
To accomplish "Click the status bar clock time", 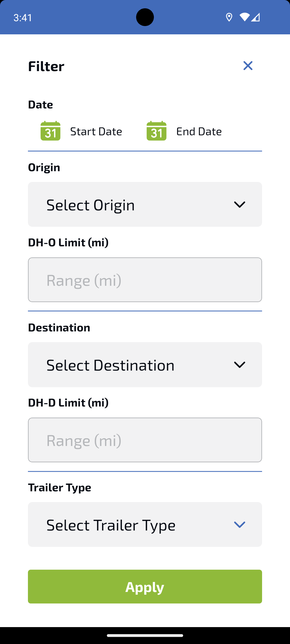I will pos(23,18).
